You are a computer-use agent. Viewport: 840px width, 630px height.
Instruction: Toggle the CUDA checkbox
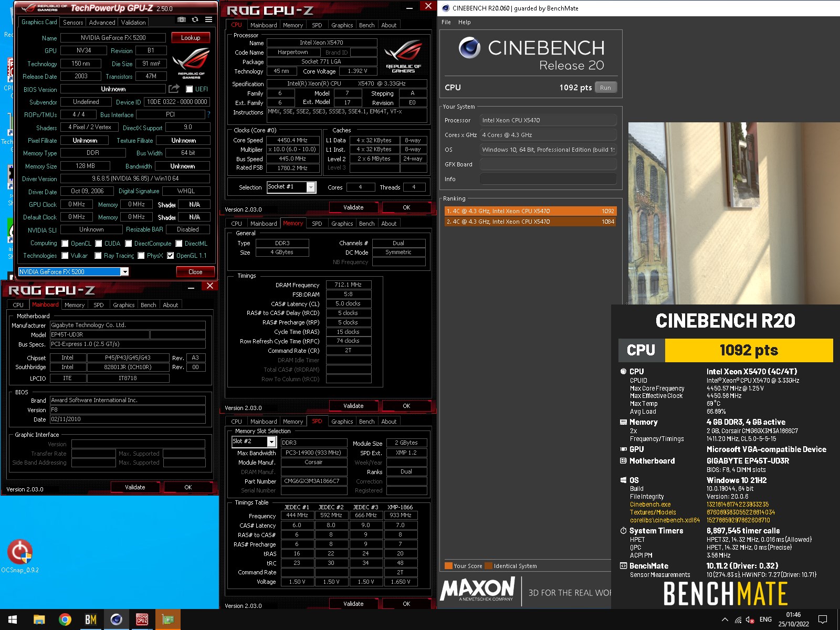(98, 244)
